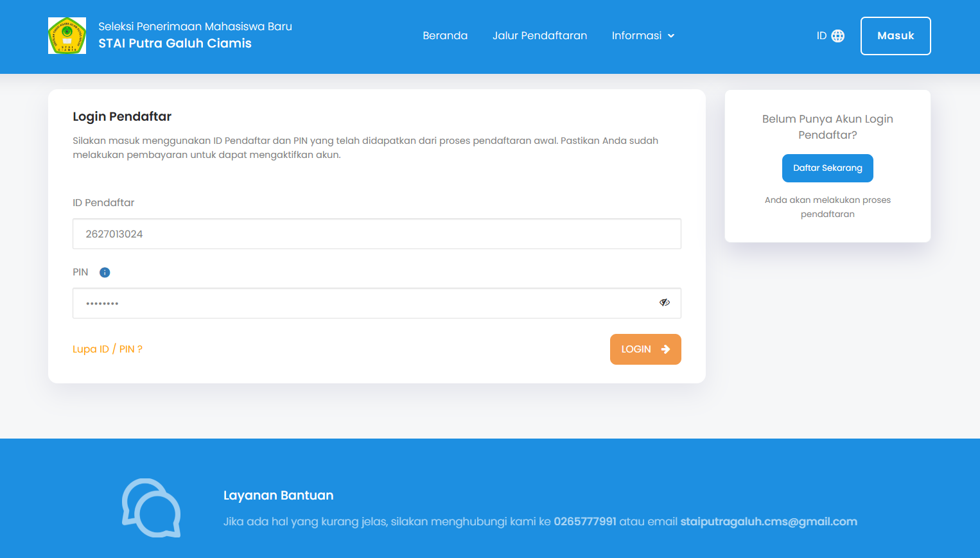Collapse the Informasi menu options
Image resolution: width=980 pixels, height=558 pixels.
tap(643, 35)
